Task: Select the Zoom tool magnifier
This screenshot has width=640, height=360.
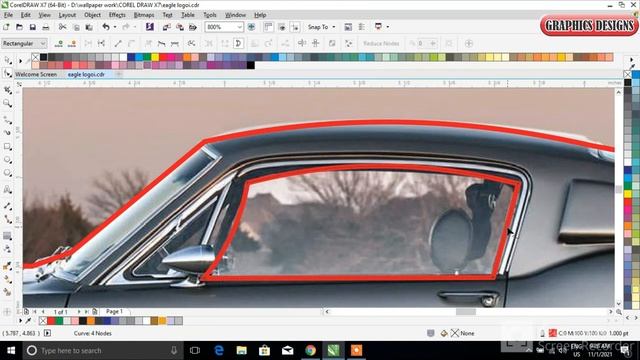Action: pos(7,103)
